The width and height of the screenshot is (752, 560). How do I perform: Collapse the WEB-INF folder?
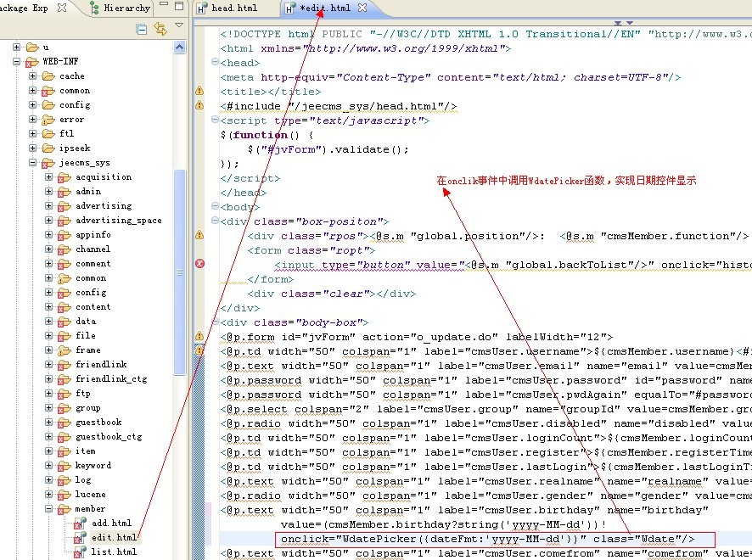(x=16, y=61)
